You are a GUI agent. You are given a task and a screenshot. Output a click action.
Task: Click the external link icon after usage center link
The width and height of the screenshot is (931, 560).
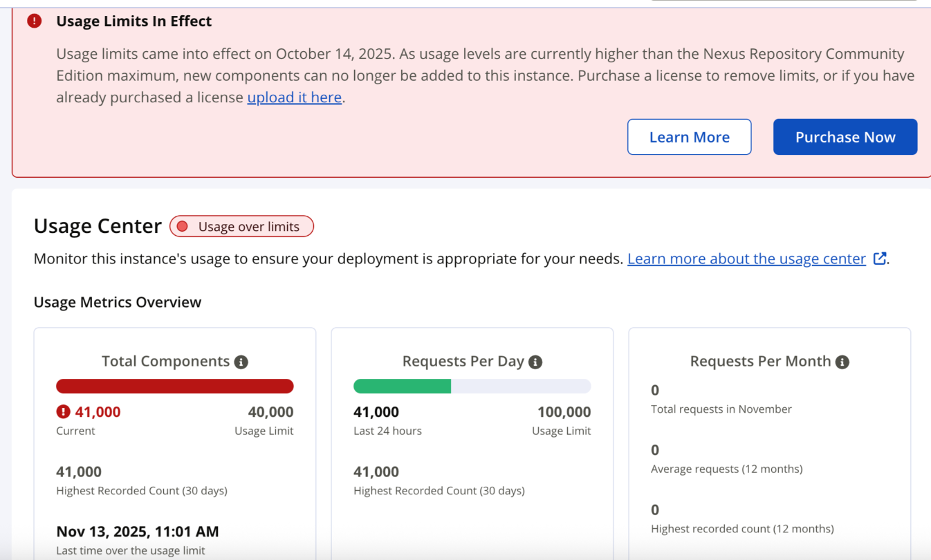coord(880,259)
